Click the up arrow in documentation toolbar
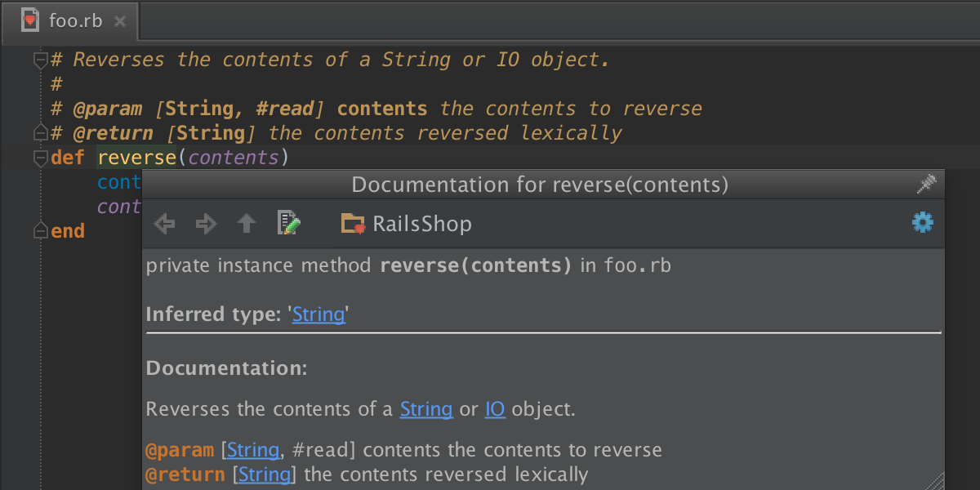Image resolution: width=980 pixels, height=490 pixels. point(247,224)
